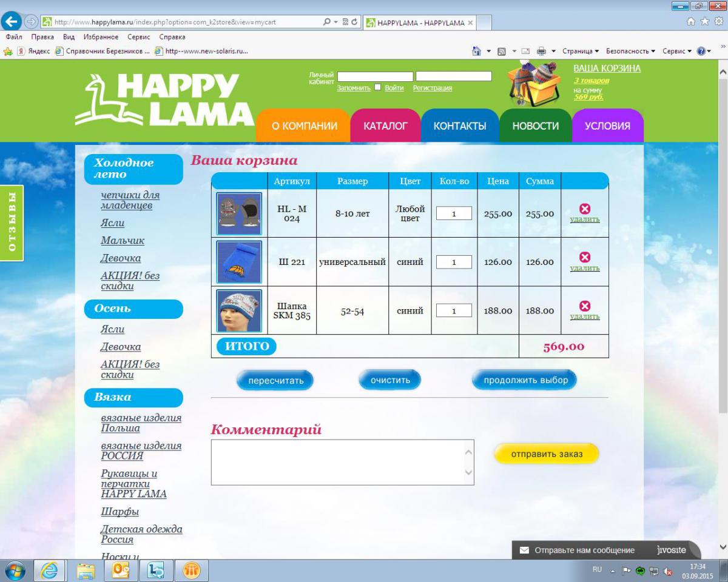Image resolution: width=728 pixels, height=582 pixels.
Task: Open the Безопасность dropdown
Action: coord(630,52)
